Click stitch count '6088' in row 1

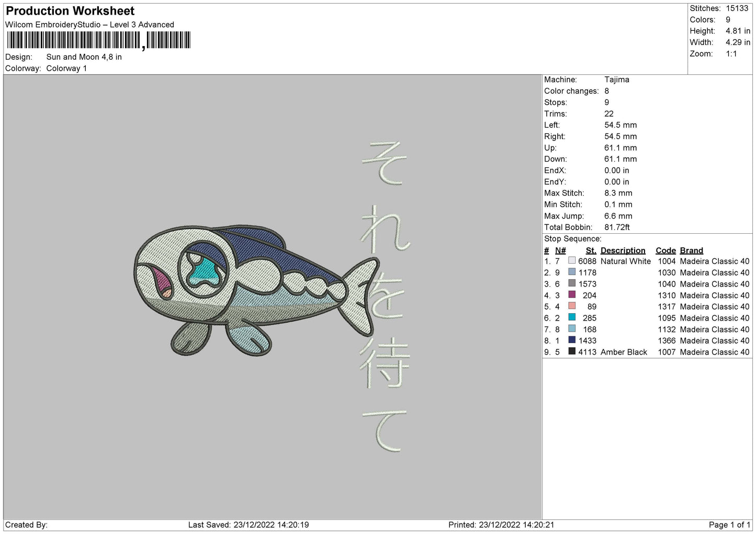(x=587, y=261)
